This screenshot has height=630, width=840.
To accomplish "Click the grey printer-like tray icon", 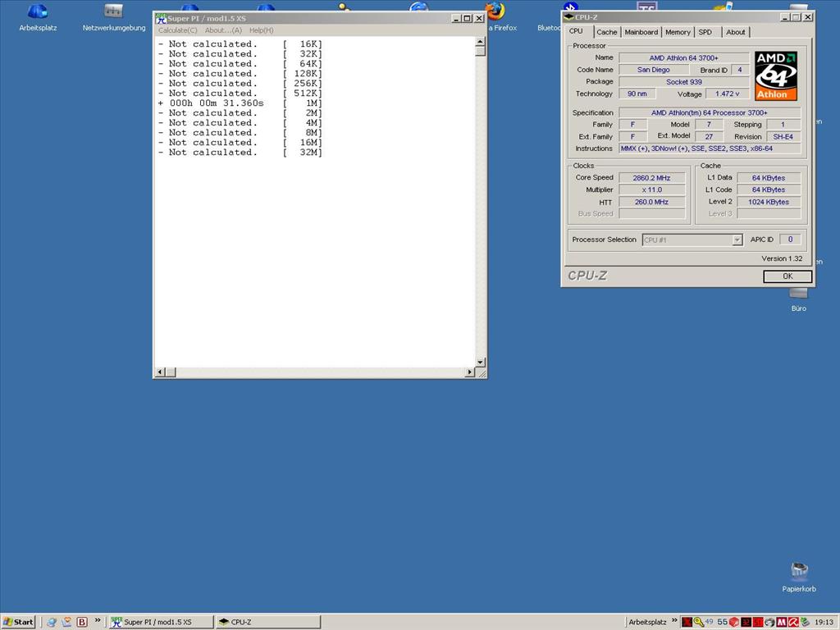I will point(769,622).
